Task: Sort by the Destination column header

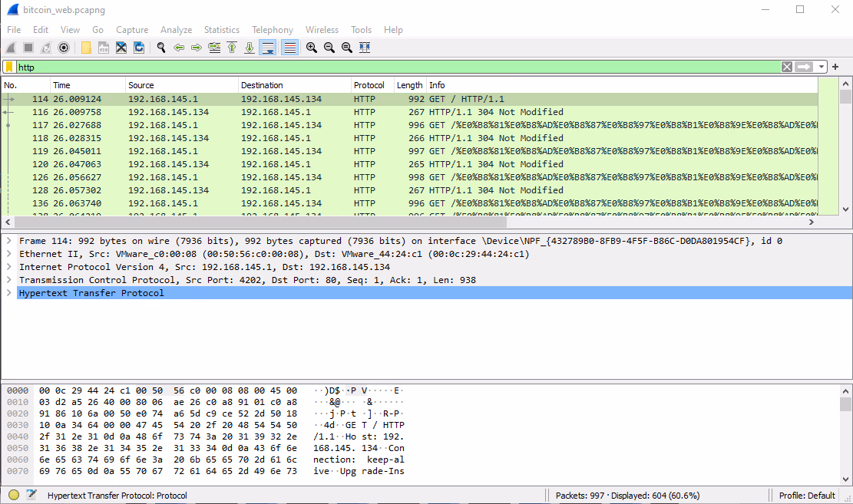Action: (x=294, y=85)
